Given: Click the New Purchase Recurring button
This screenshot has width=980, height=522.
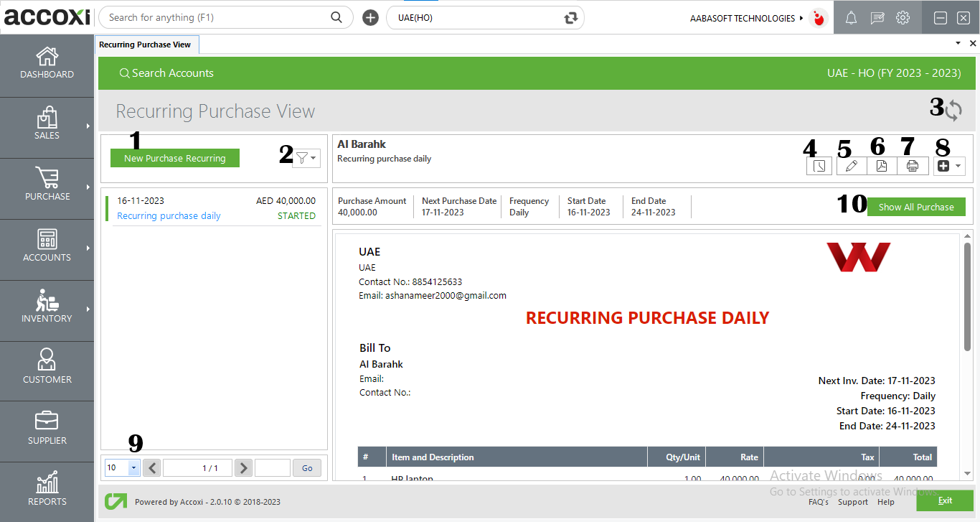Looking at the screenshot, I should pos(174,157).
